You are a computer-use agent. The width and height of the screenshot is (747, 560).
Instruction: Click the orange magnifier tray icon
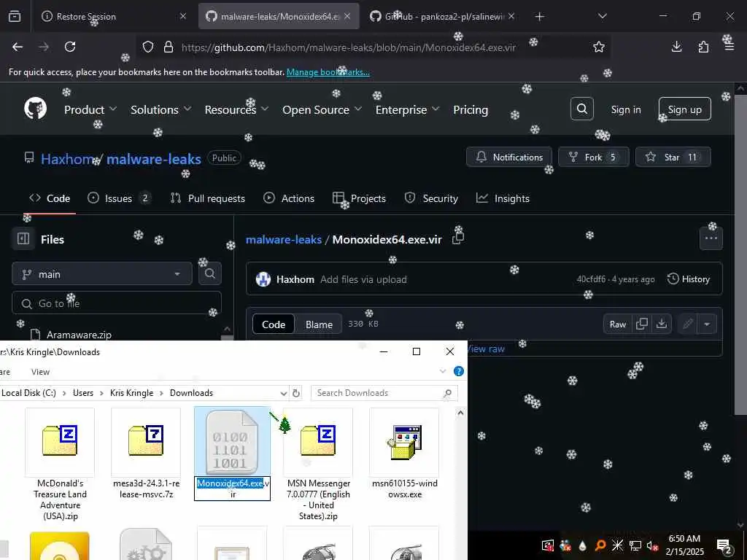pyautogui.click(x=600, y=545)
